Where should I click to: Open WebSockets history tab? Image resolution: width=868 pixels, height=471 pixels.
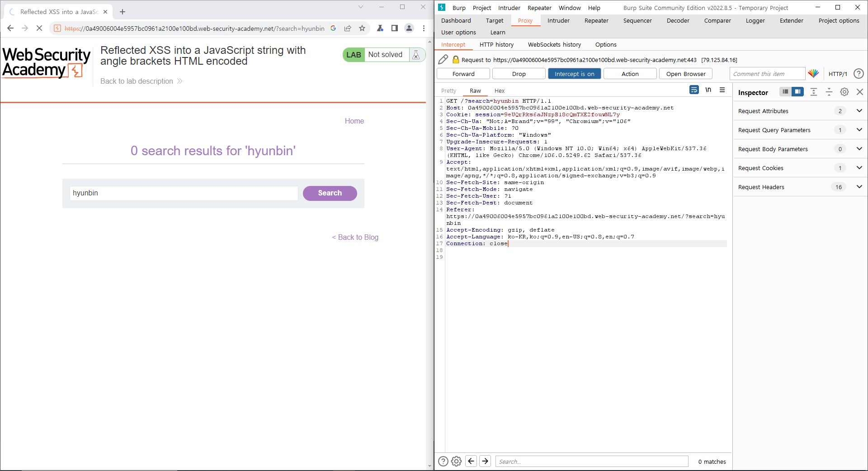[x=554, y=44]
